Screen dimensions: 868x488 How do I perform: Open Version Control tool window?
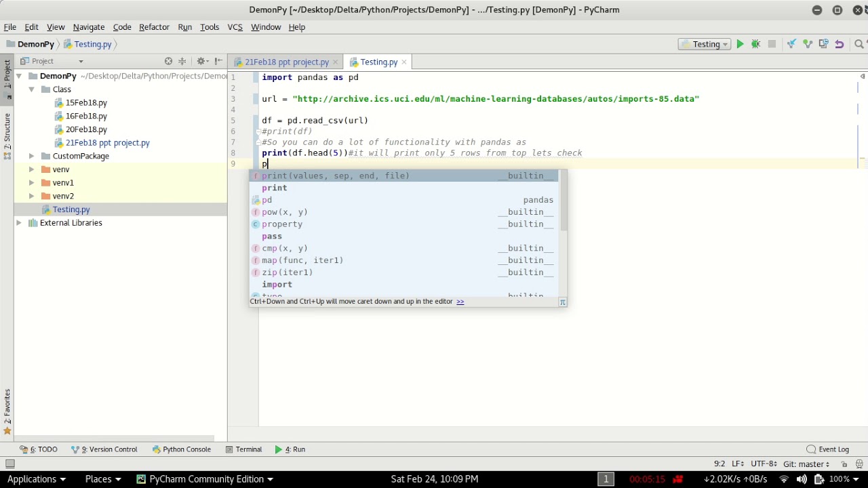[x=104, y=449]
